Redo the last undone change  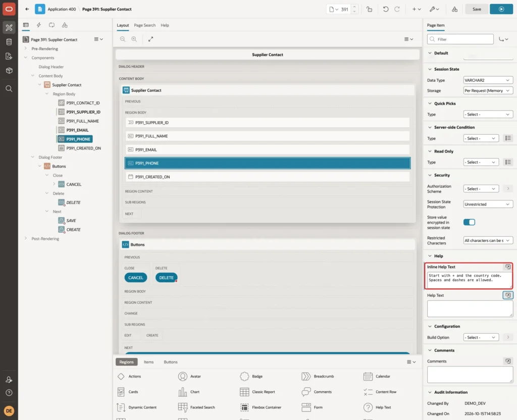(x=397, y=9)
